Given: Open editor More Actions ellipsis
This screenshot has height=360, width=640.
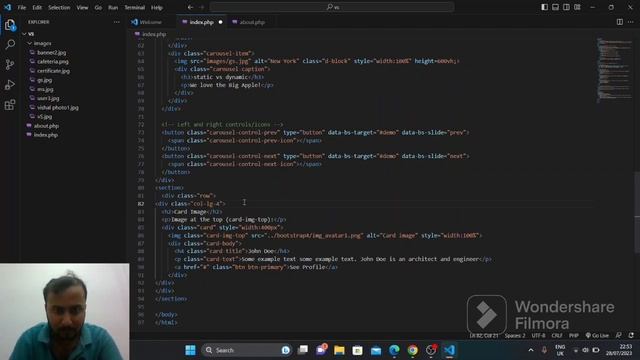Looking at the screenshot, I should (x=631, y=22).
